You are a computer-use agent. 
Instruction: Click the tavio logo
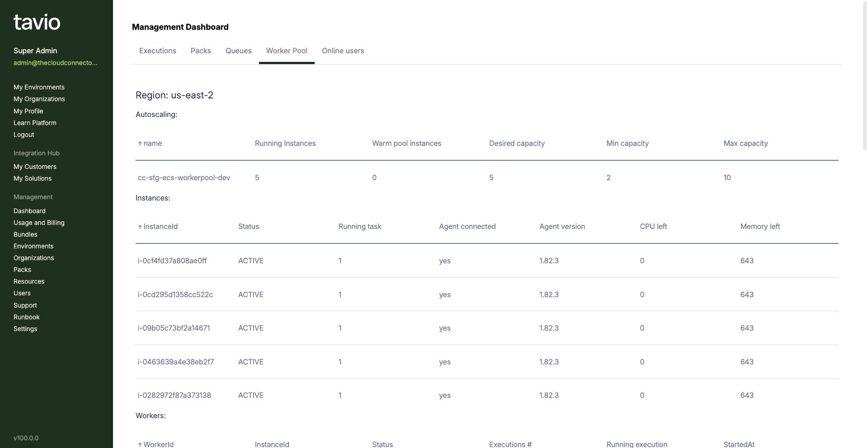[x=37, y=22]
